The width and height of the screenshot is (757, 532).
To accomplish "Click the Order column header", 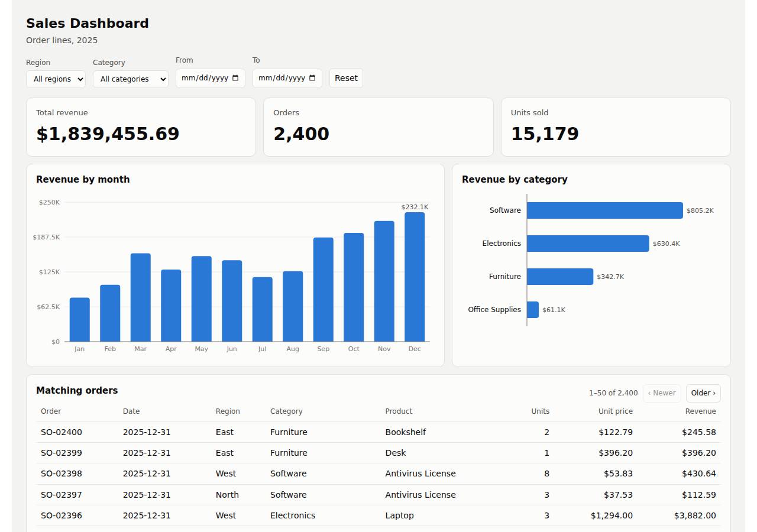I will pyautogui.click(x=51, y=411).
